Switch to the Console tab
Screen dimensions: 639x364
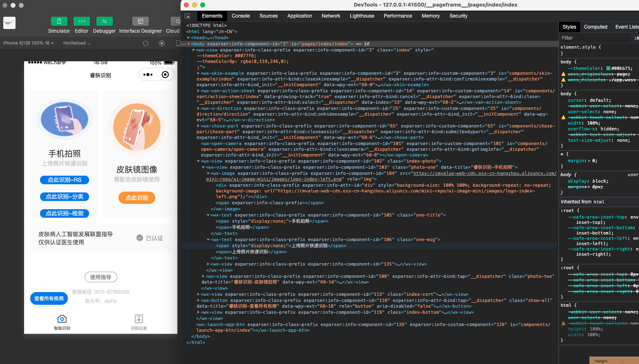pos(241,16)
